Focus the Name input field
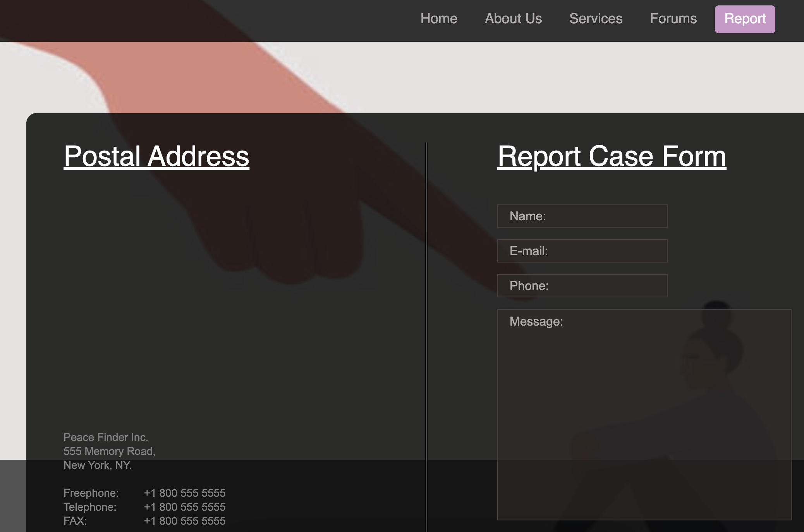Image resolution: width=804 pixels, height=532 pixels. 582,216
